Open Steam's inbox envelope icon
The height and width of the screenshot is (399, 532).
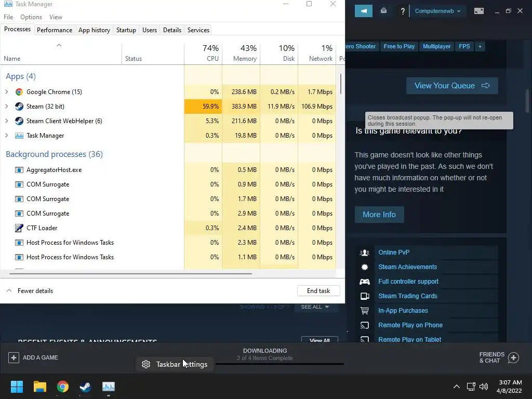(x=384, y=11)
